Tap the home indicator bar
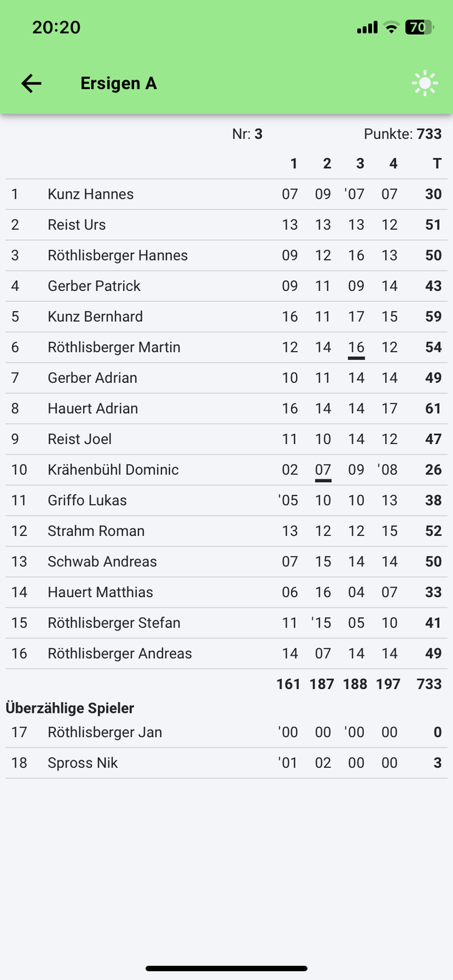 [227, 968]
